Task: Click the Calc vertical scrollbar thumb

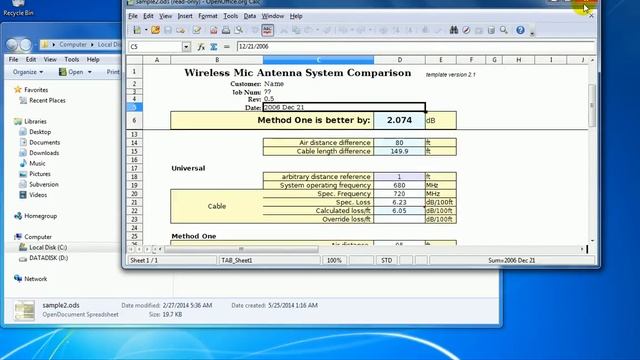Action: click(592, 105)
